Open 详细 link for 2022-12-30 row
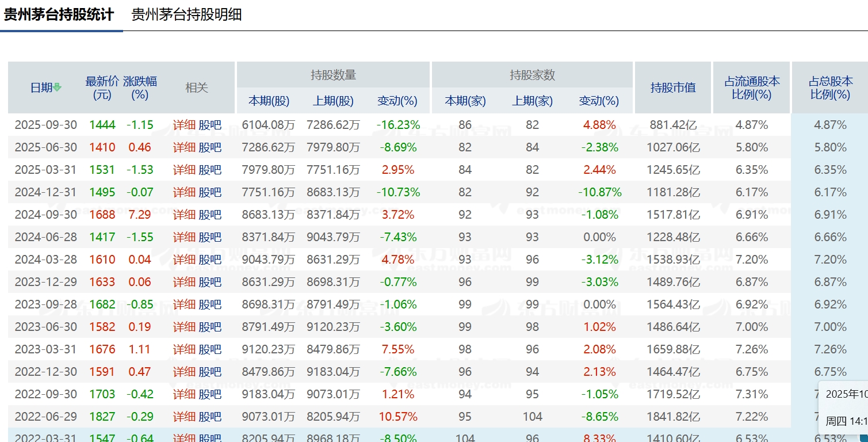Screen dimensions: 868x442 [x=184, y=372]
